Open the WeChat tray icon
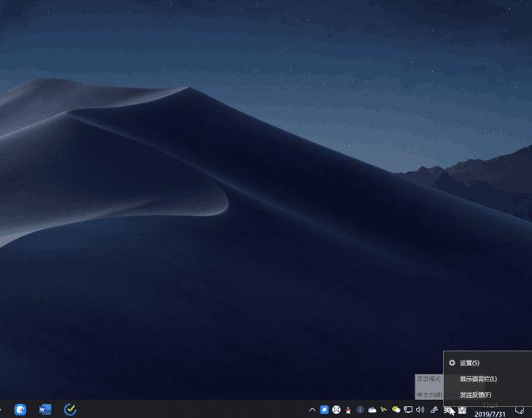 click(x=396, y=410)
